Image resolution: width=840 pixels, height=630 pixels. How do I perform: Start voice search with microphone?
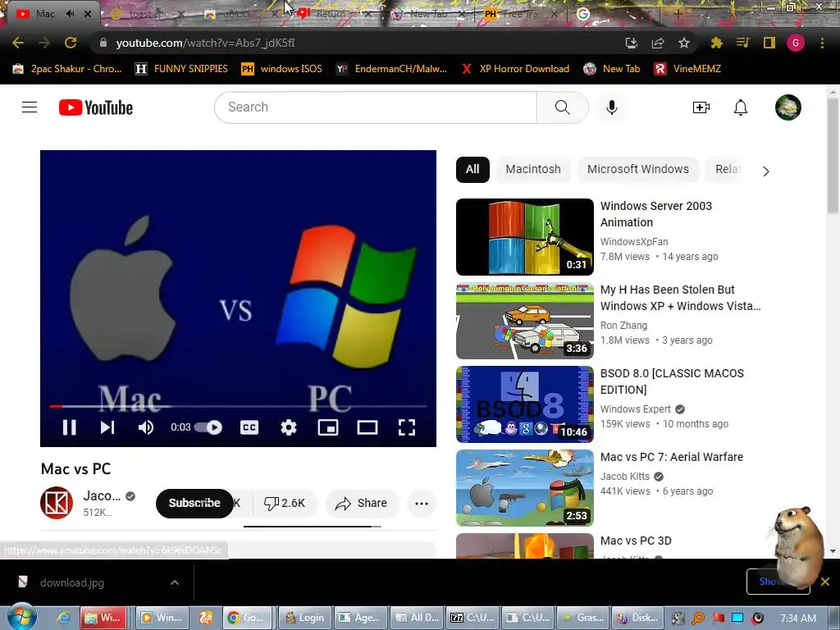(x=612, y=107)
